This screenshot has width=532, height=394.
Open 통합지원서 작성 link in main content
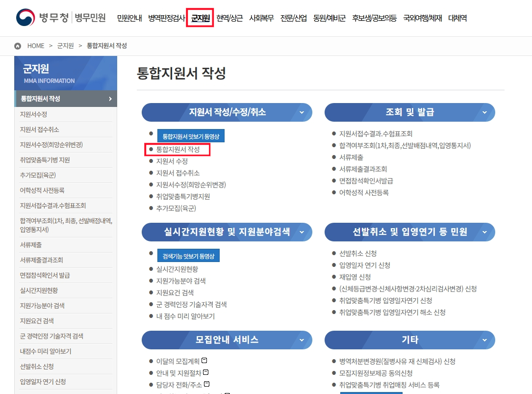(x=178, y=150)
